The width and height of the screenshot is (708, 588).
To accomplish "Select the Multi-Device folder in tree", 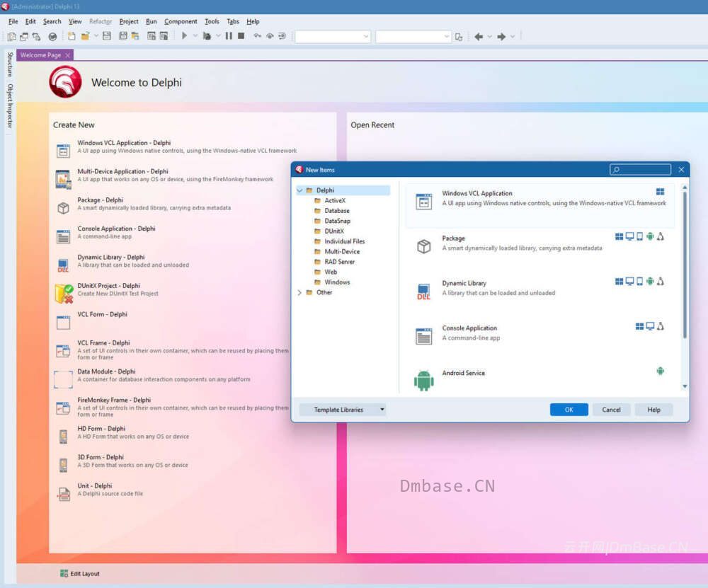I will click(x=342, y=251).
